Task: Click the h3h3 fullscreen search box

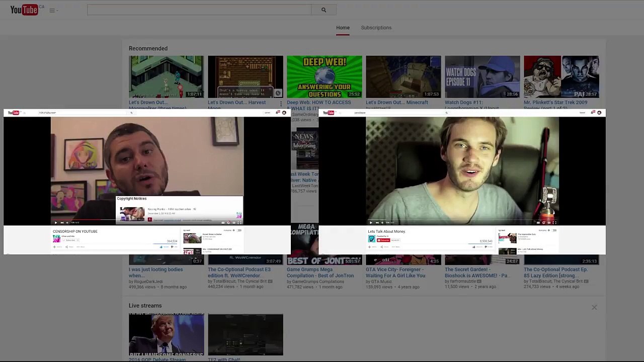Action: click(x=83, y=113)
